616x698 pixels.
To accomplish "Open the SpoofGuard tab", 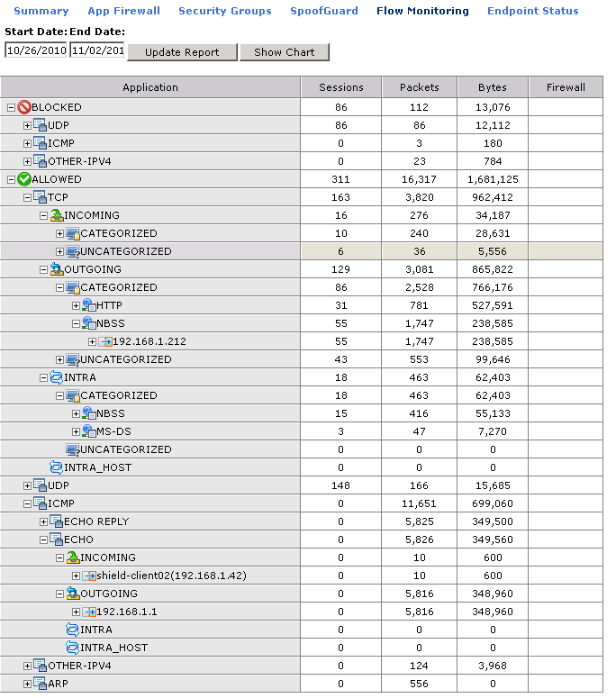I will pyautogui.click(x=324, y=11).
